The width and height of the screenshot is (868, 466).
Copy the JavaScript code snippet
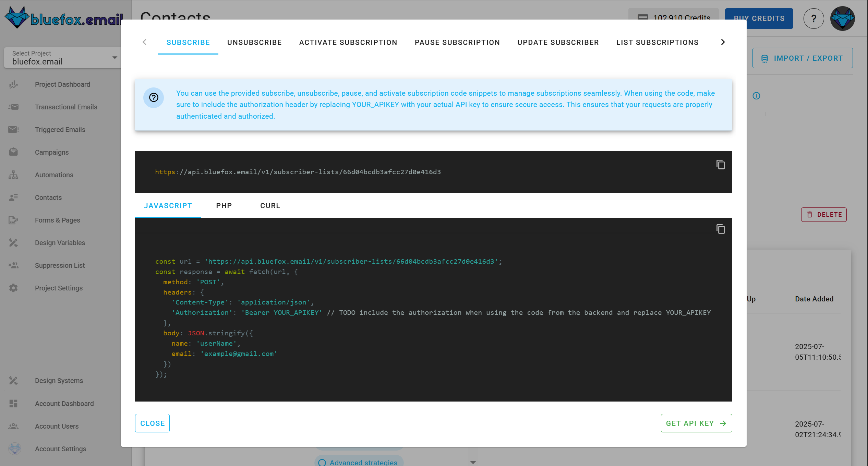[x=721, y=229]
